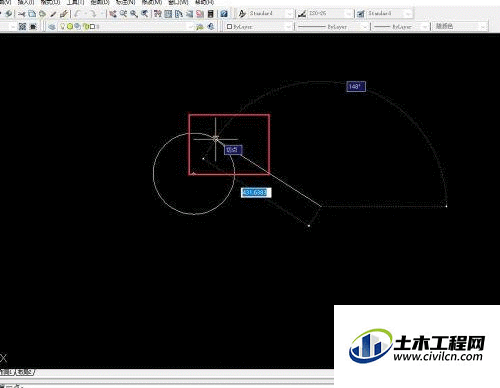Open the ISO-25 dimension style dropdown
The image size is (500, 388).
pos(330,14)
